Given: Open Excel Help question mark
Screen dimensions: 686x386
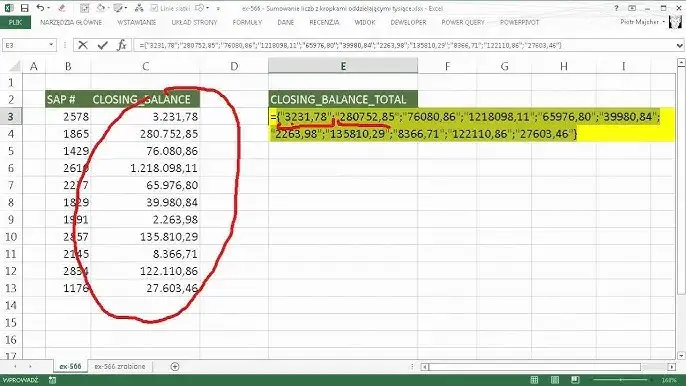Looking at the screenshot, I should tap(616, 8).
